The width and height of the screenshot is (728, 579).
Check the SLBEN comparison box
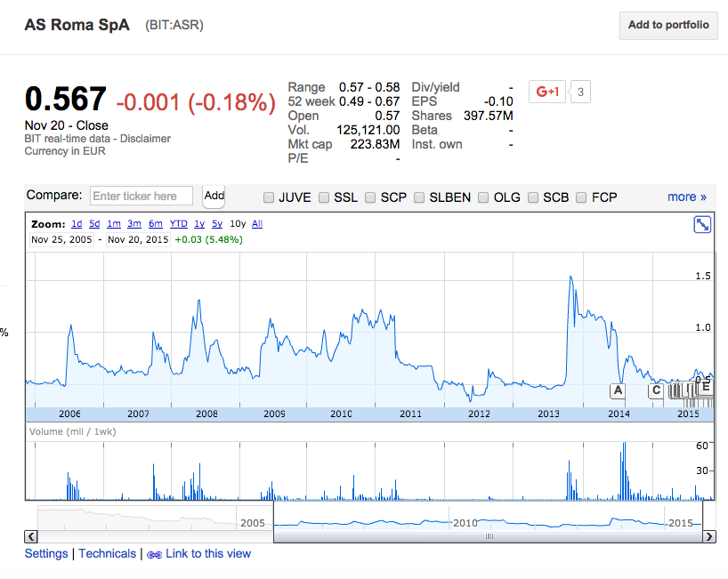[419, 197]
